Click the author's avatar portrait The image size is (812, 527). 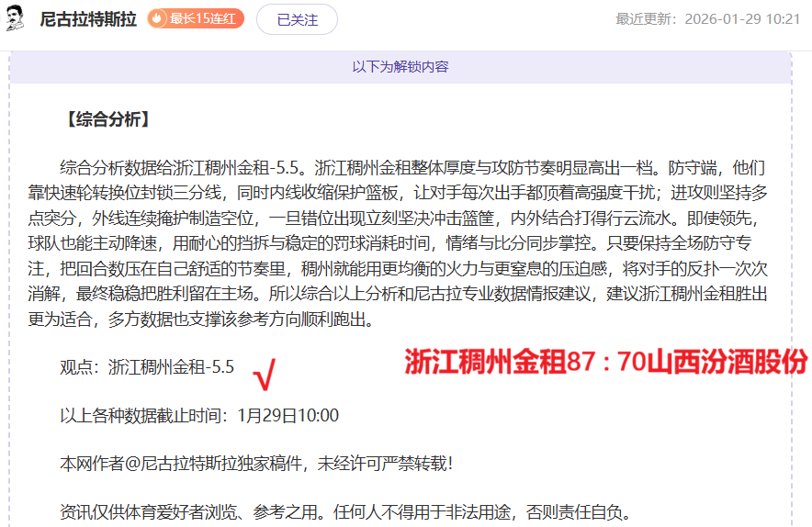[15, 18]
